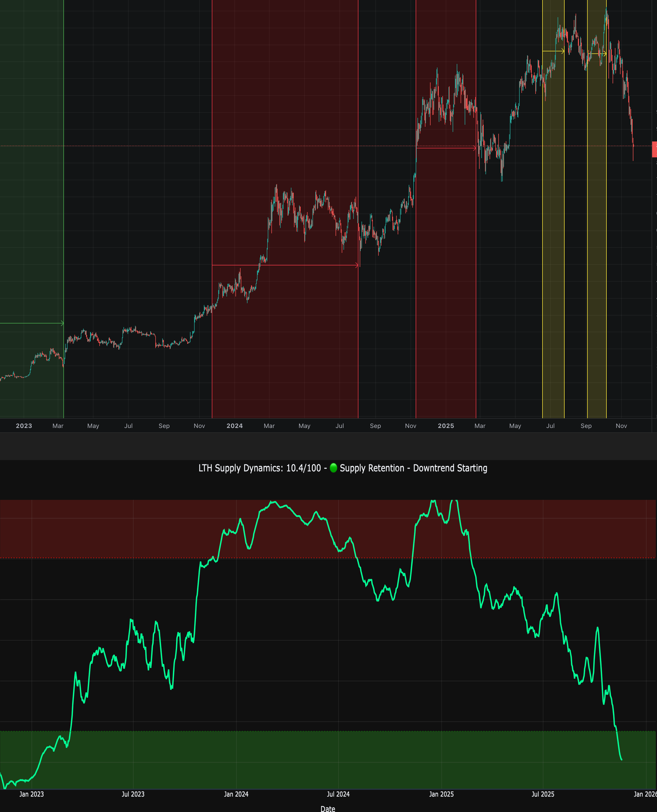Viewport: 657px width, 812px height.
Task: Click the red current price tag on right edge
Action: [654, 149]
